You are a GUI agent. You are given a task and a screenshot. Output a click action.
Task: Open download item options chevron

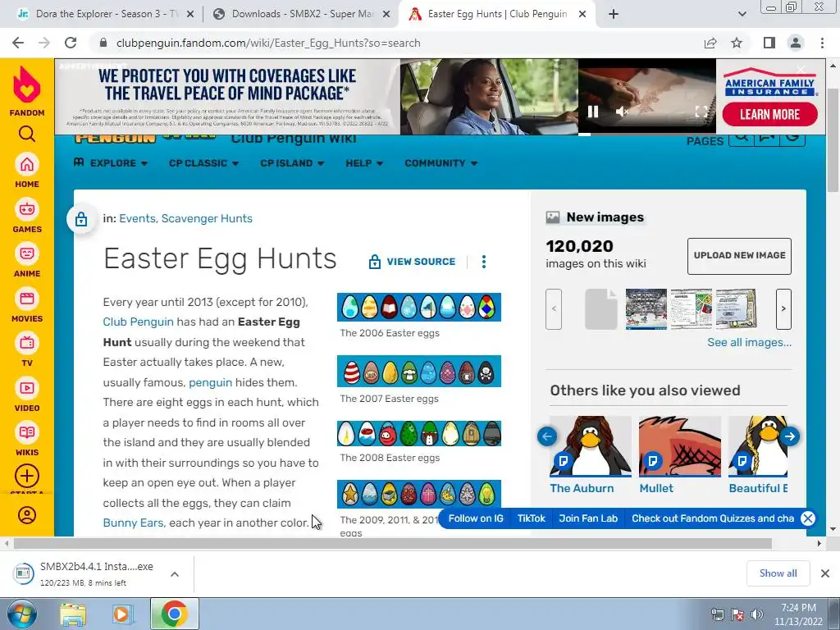pyautogui.click(x=175, y=573)
